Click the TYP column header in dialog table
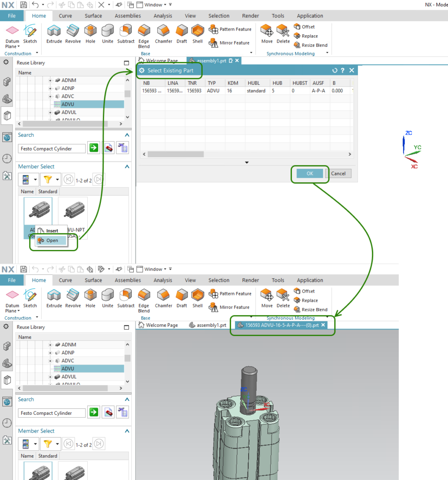Viewport: 448px width, 480px height. coord(212,83)
